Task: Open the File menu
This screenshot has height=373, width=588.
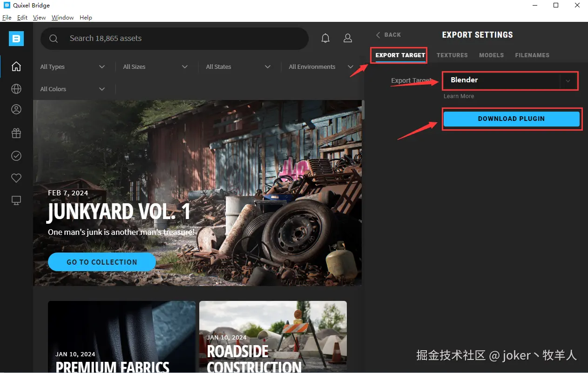Action: (x=7, y=18)
